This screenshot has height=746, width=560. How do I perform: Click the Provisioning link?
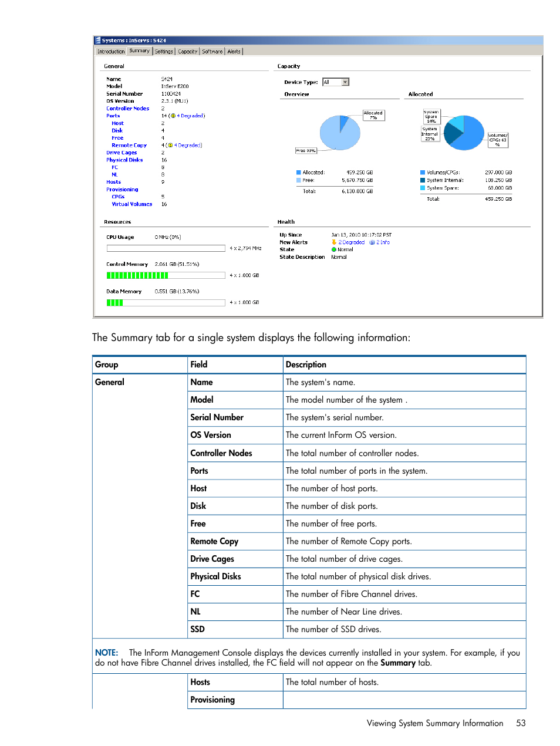[122, 190]
